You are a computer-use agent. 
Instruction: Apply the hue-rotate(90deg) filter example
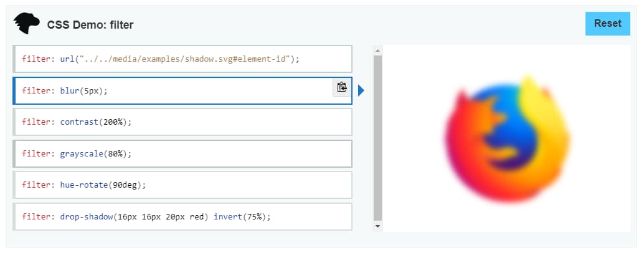(x=182, y=185)
